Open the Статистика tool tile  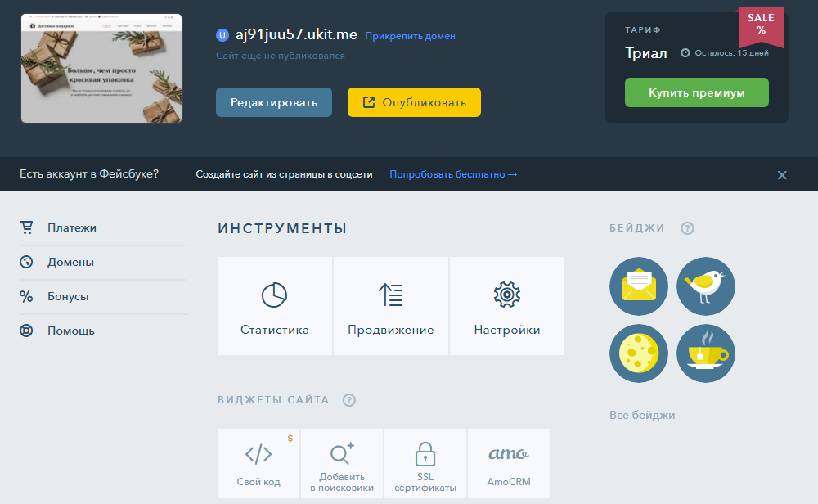275,306
